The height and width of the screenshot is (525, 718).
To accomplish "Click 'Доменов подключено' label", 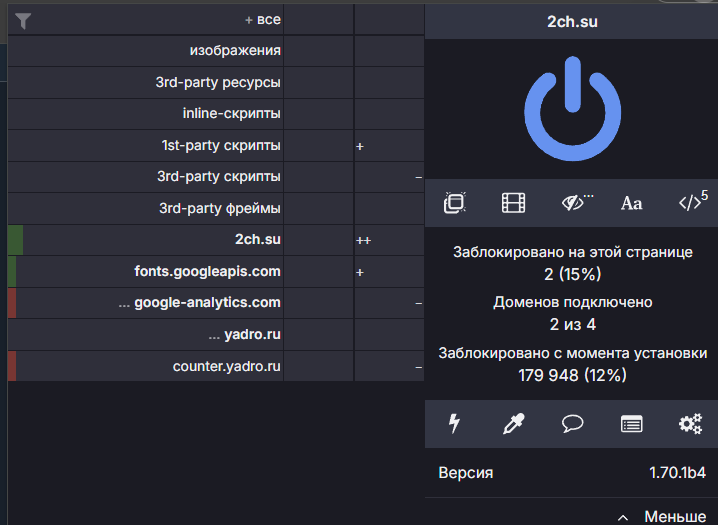I will (572, 303).
